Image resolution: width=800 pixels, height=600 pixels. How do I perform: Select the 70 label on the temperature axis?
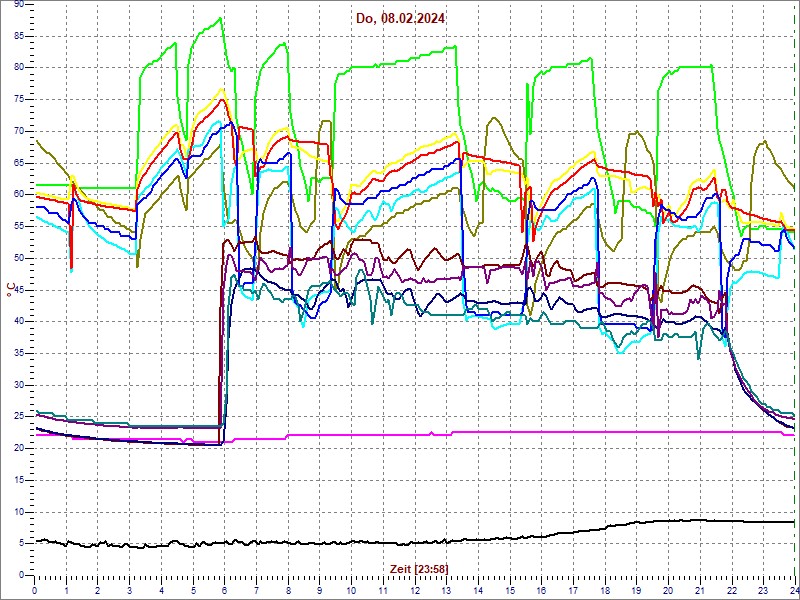[x=18, y=131]
